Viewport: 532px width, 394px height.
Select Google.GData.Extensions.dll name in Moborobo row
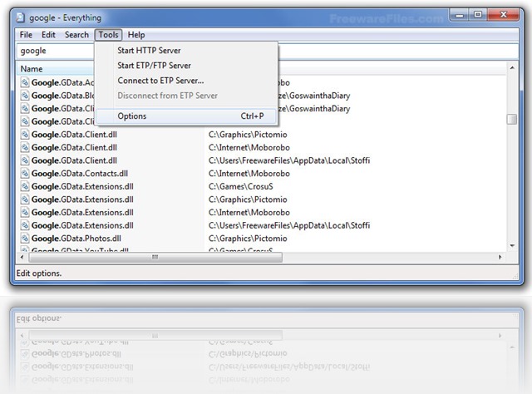tap(82, 212)
